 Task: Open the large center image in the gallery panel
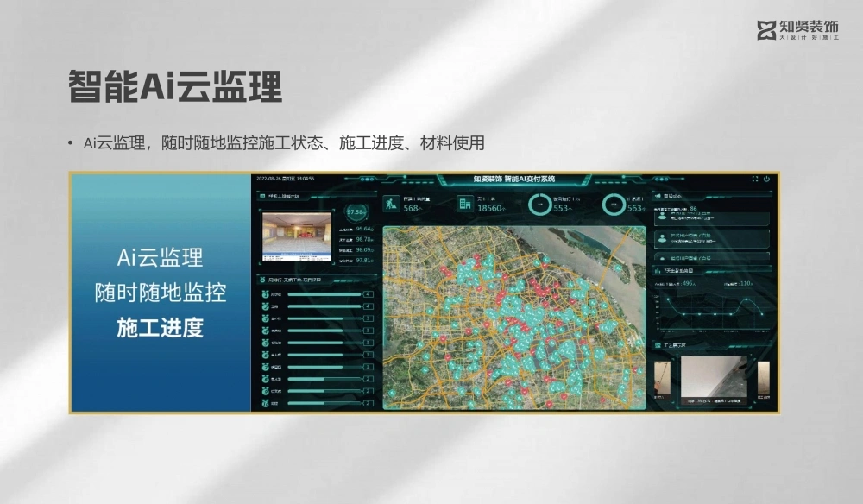click(714, 381)
